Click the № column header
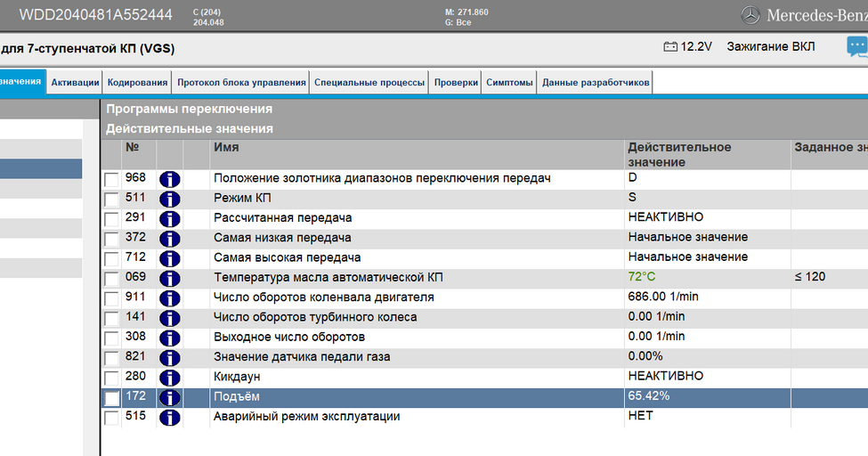 [x=140, y=155]
